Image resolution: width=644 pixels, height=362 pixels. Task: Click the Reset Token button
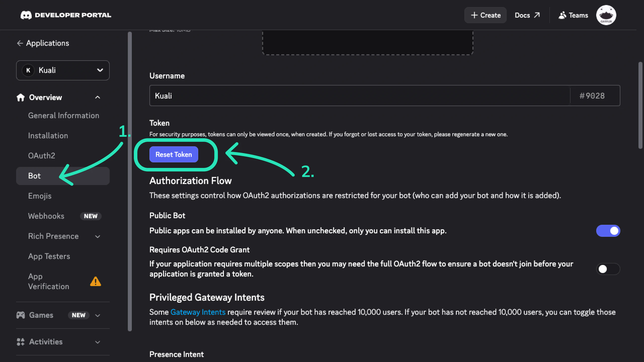pos(174,154)
